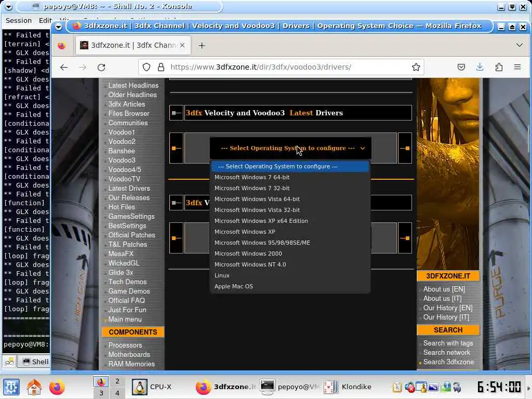Click the panel clock display
Viewport: 532px width, 399px height.
499,387
